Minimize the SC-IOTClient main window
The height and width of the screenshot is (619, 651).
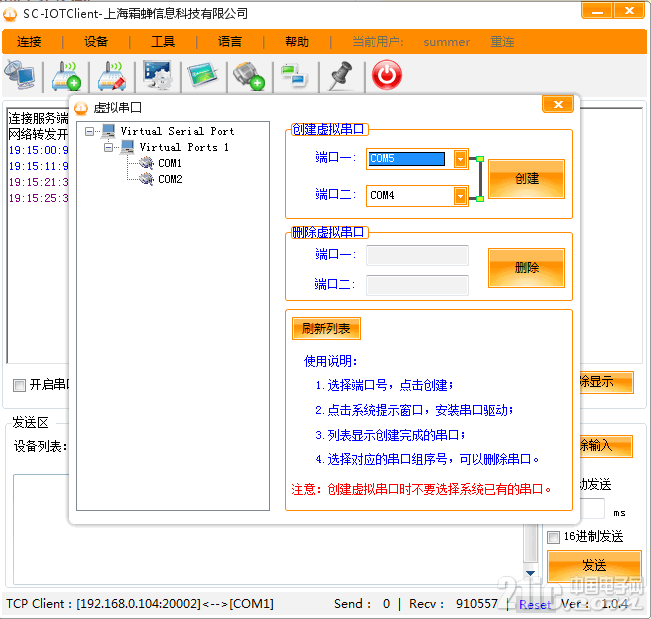pos(597,11)
